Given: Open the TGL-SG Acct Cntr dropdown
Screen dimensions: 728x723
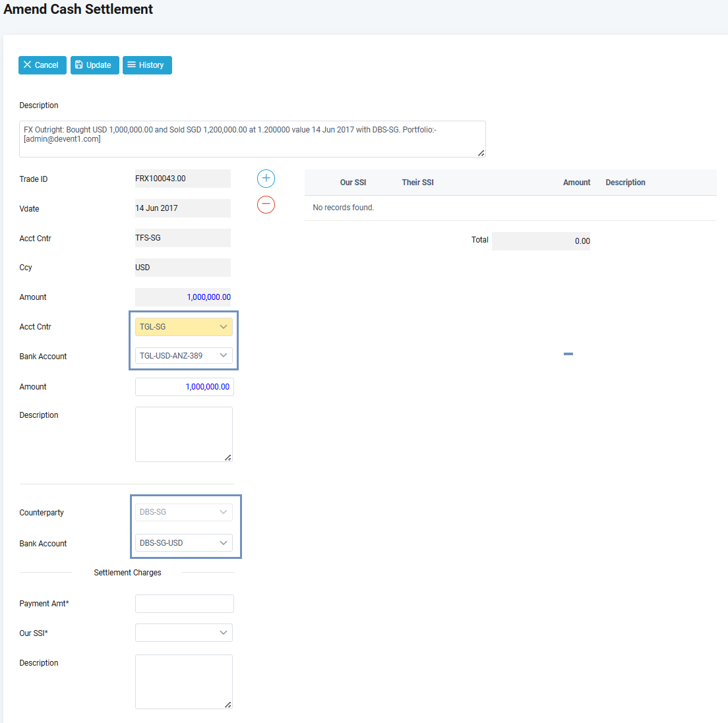Looking at the screenshot, I should (x=183, y=327).
